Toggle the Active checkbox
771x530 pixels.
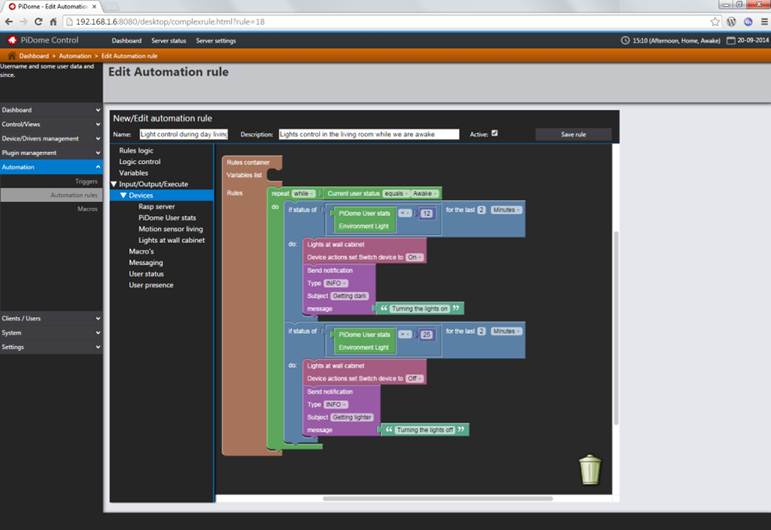pyautogui.click(x=494, y=133)
